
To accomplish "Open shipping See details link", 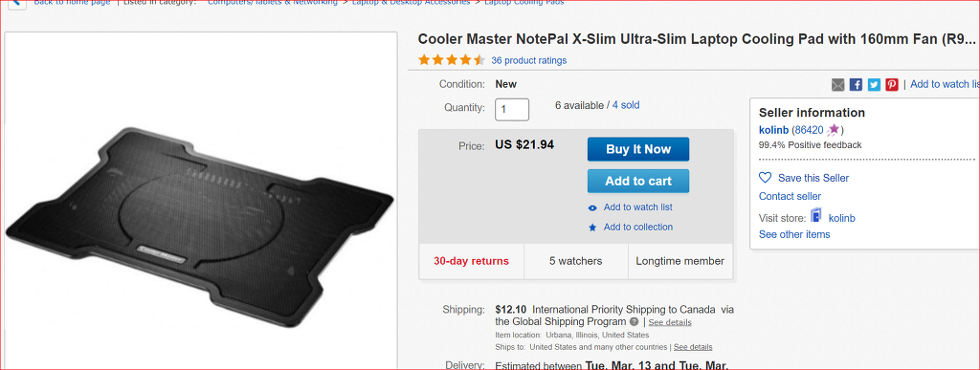I will pos(670,322).
